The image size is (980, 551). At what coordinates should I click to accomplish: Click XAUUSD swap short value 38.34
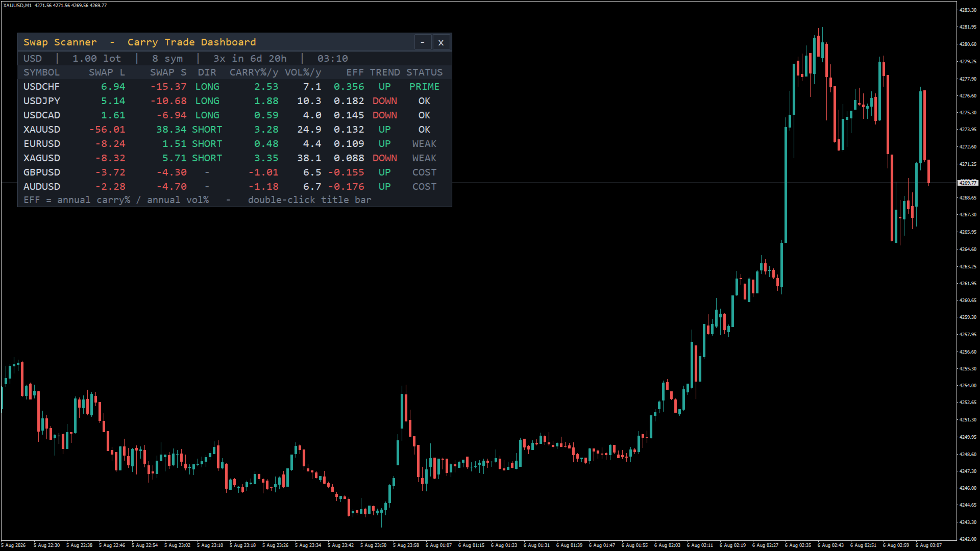[x=171, y=130]
